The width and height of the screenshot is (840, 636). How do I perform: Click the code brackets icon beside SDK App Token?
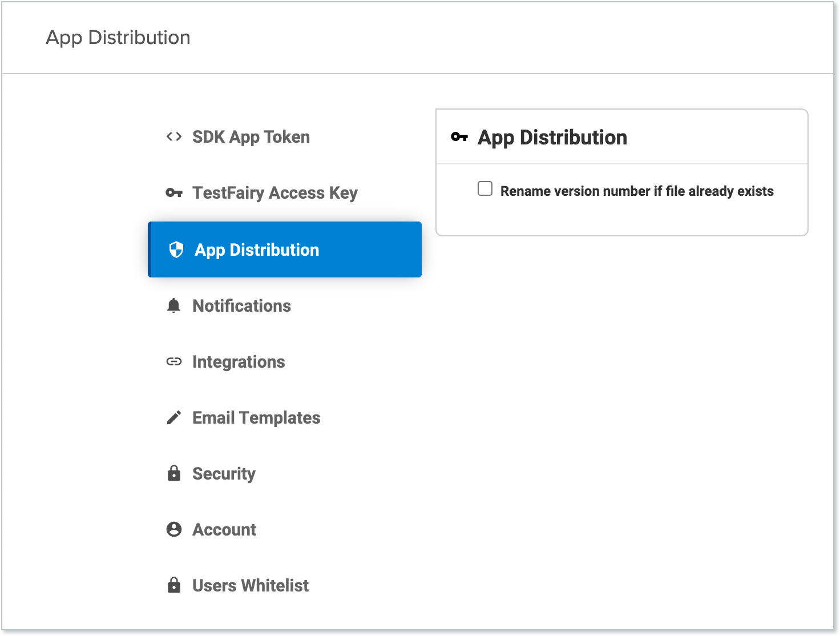pyautogui.click(x=173, y=136)
